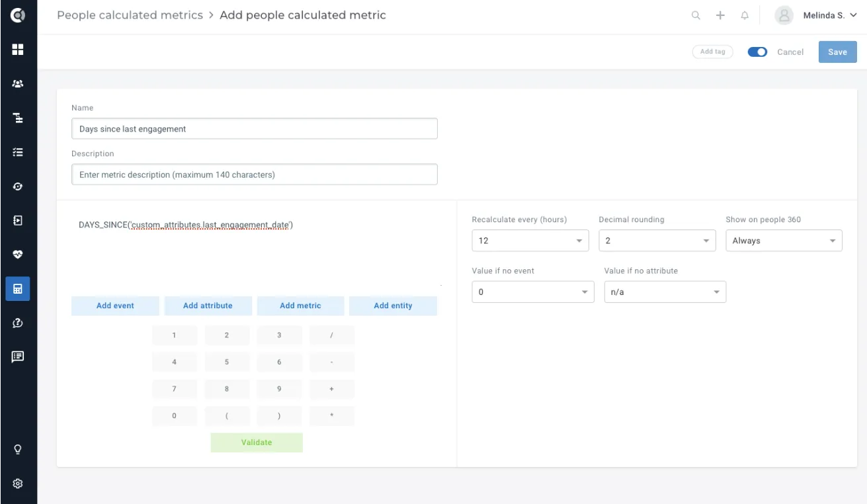Image resolution: width=867 pixels, height=504 pixels.
Task: Click the Add tag pill
Action: tap(712, 52)
